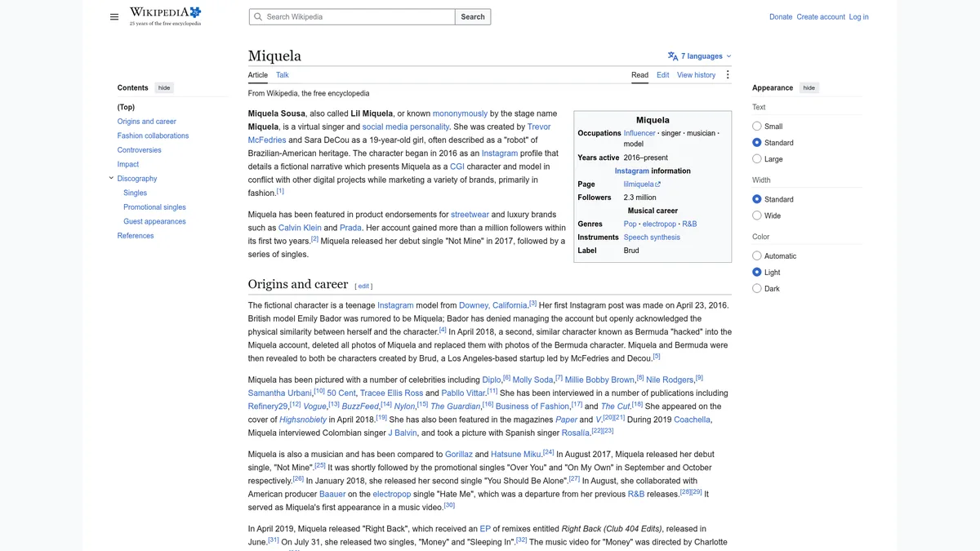Screen dimensions: 980x551
Task: Open the lilmiquela Instagram page link
Action: click(639, 184)
